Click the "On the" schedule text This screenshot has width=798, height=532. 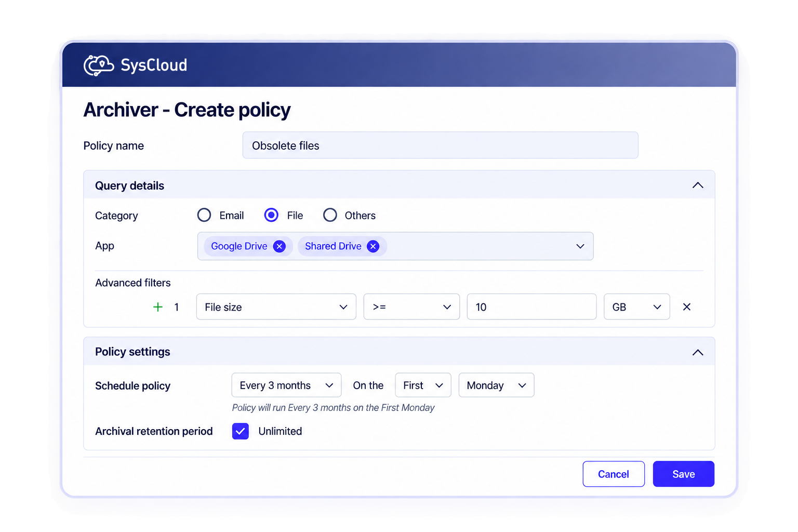coord(368,385)
